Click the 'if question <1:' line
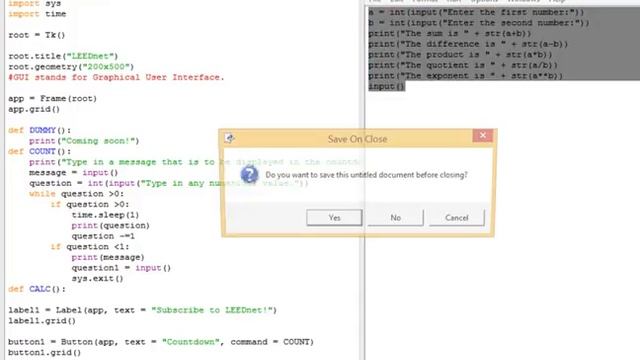 tap(90, 247)
